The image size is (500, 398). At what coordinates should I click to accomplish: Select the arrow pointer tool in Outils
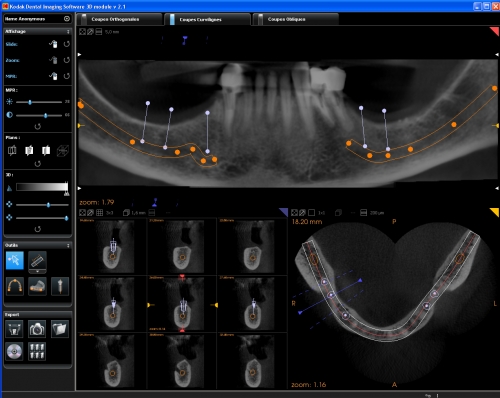pyautogui.click(x=15, y=260)
